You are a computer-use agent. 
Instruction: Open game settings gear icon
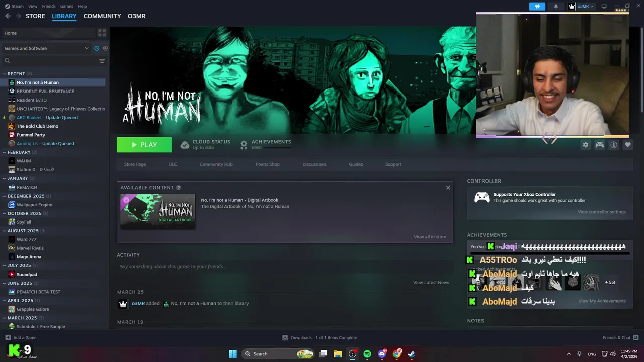tap(586, 145)
